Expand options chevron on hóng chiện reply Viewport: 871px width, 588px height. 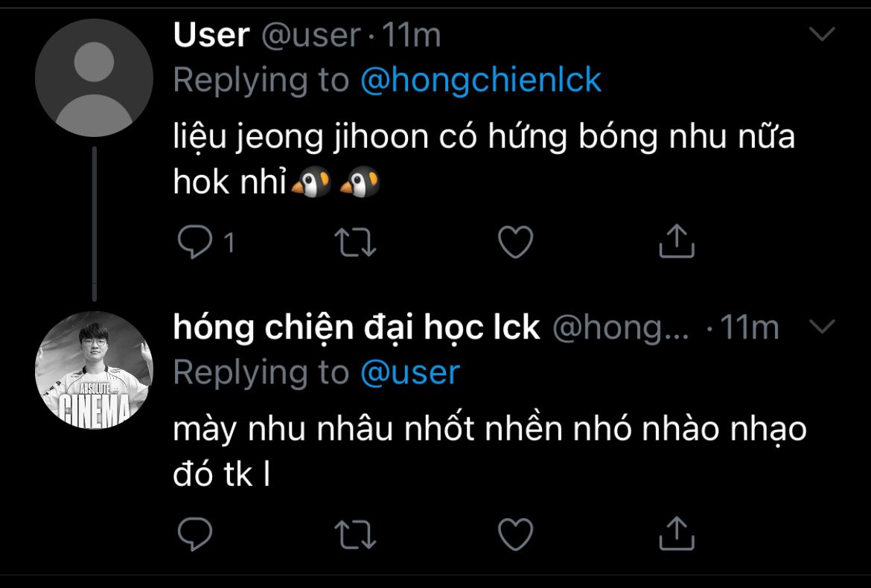[x=822, y=326]
